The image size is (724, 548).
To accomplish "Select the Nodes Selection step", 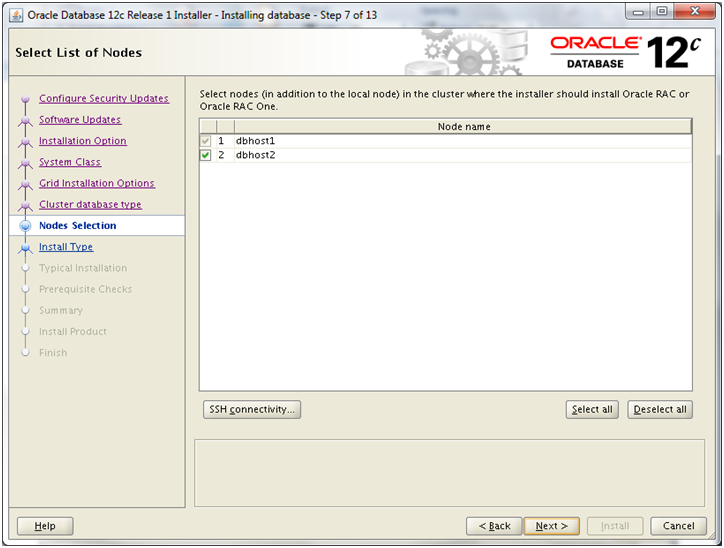I will [x=78, y=226].
